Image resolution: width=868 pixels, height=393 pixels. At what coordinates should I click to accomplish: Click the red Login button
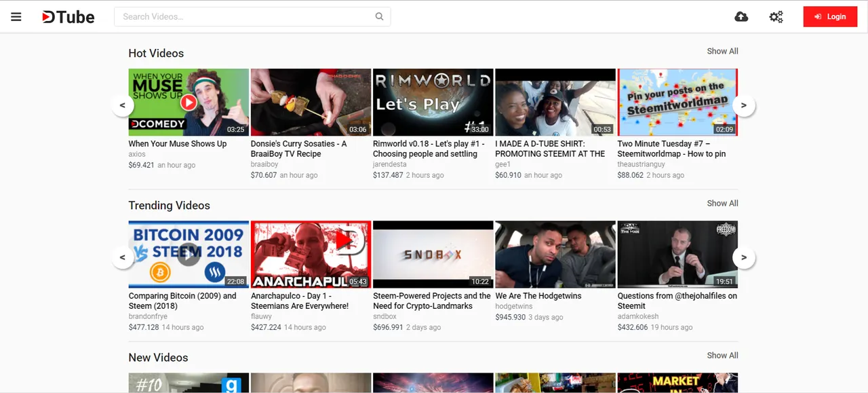(x=830, y=17)
